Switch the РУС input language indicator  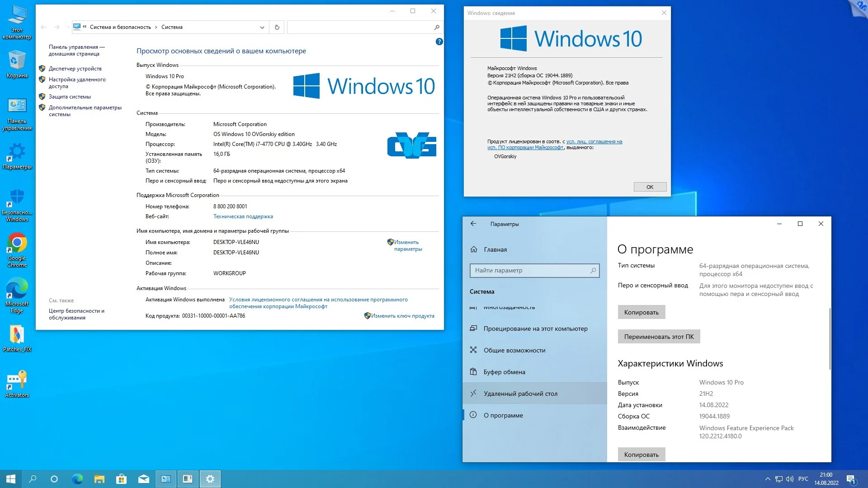(x=803, y=479)
